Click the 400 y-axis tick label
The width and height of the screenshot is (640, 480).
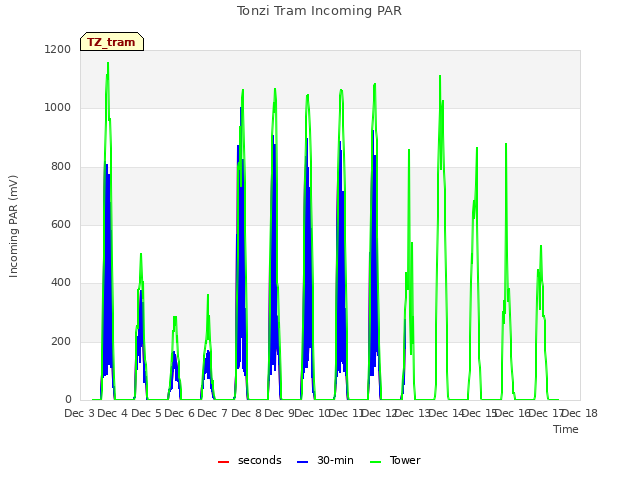pyautogui.click(x=61, y=283)
